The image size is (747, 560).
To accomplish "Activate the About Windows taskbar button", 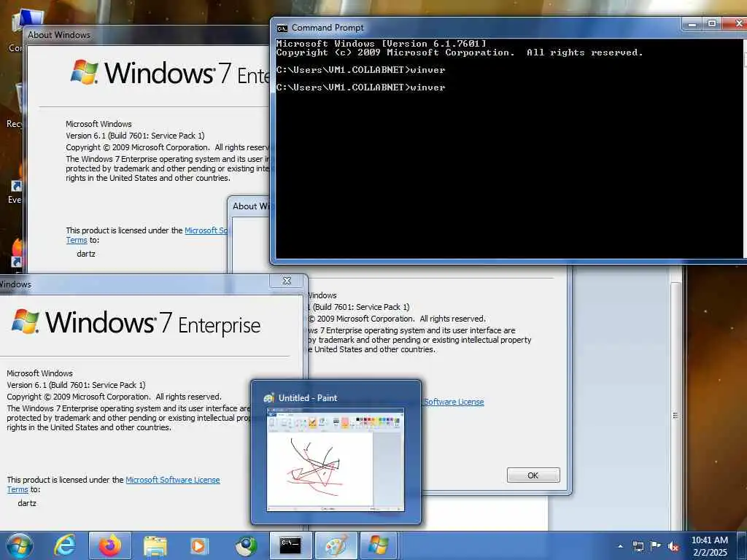I will (x=379, y=545).
